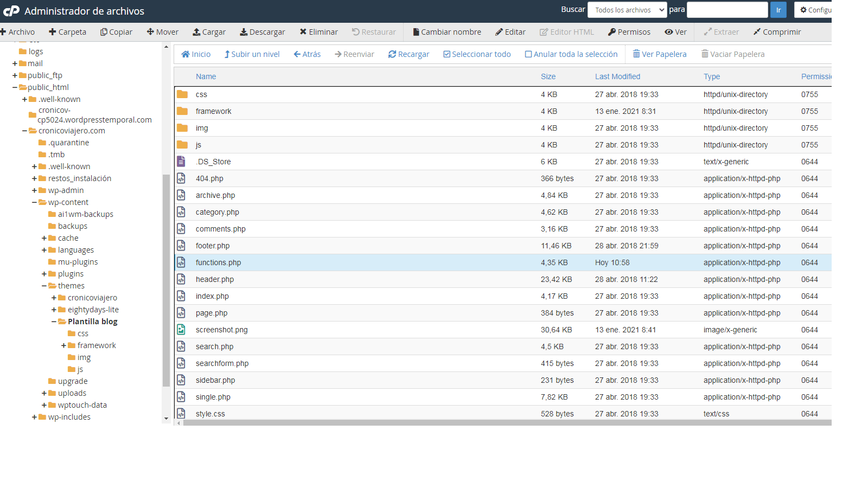This screenshot has width=868, height=488.
Task: Create a new folder with Carpeta
Action: coord(67,32)
